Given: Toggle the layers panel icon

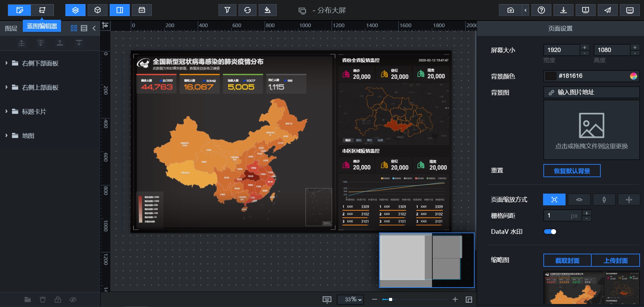Looking at the screenshot, I should pos(75,10).
